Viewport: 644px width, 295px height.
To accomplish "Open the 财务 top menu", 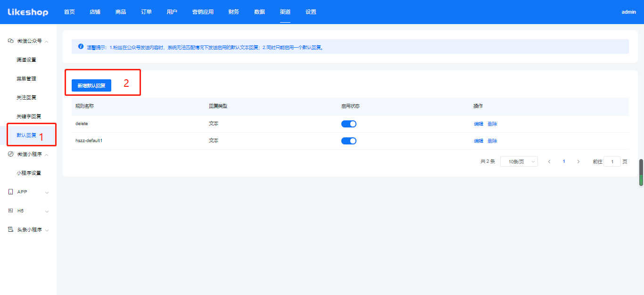I will (234, 12).
